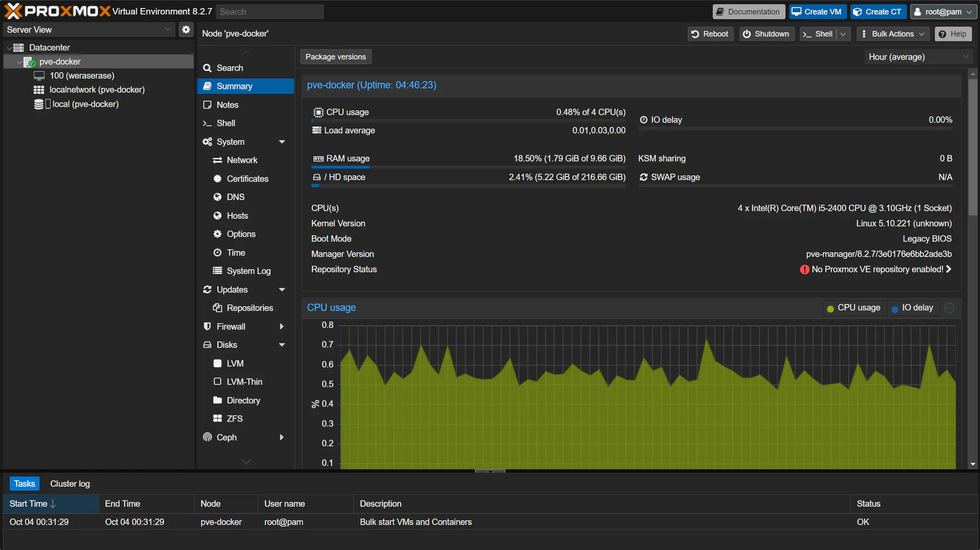Viewport: 980px width, 550px height.
Task: Toggle IO delay series in chart legend
Action: 912,308
